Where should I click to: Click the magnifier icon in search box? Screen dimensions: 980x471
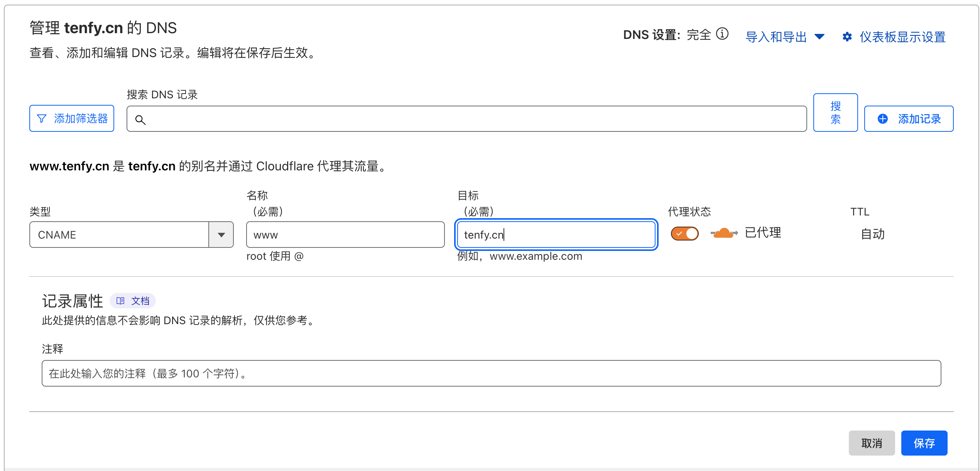click(140, 120)
